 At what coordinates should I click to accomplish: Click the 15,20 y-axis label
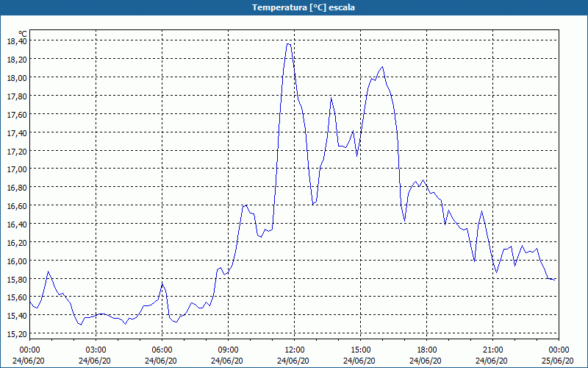point(17,334)
